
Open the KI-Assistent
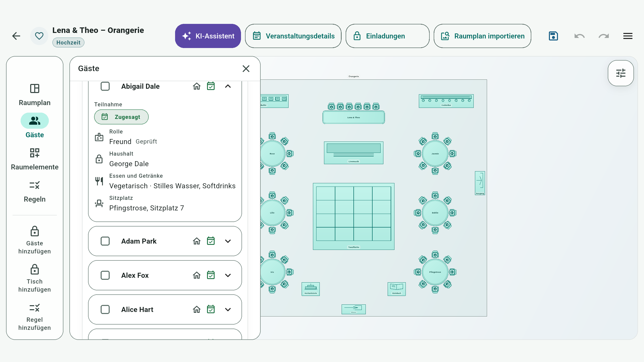click(x=208, y=36)
